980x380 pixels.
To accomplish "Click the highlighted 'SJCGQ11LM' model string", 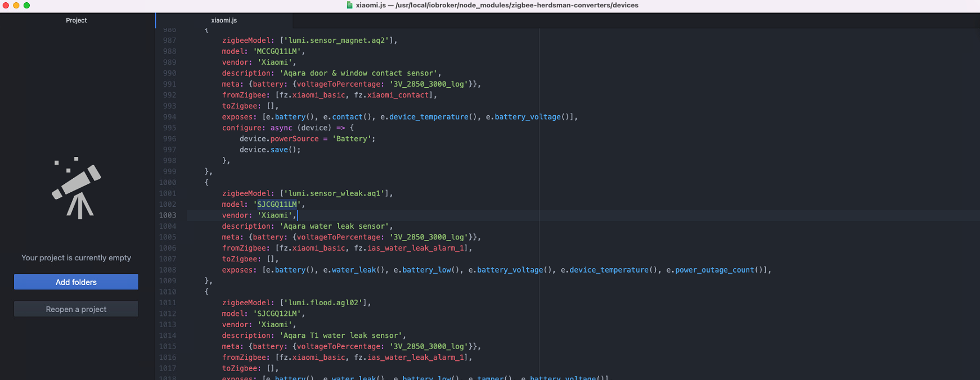I will click(277, 205).
